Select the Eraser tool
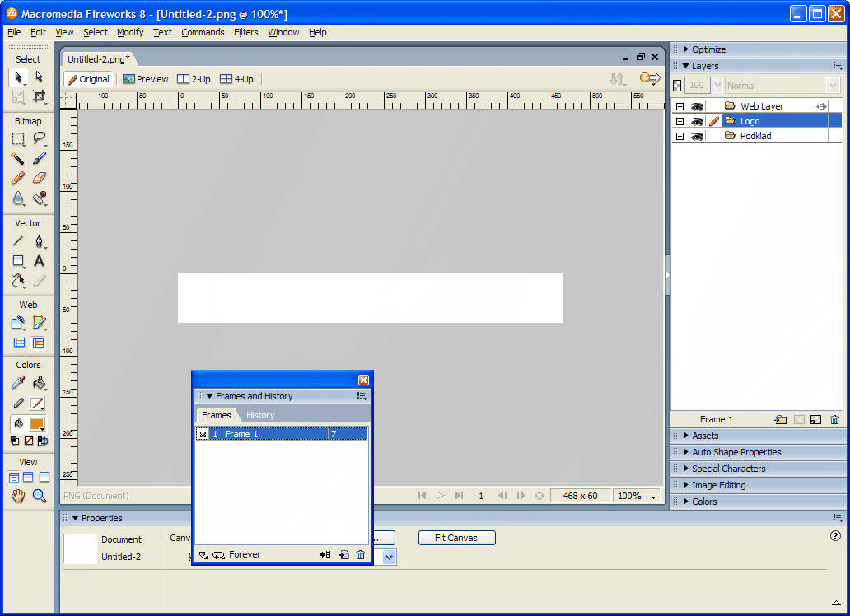850x616 pixels. pos(39,179)
